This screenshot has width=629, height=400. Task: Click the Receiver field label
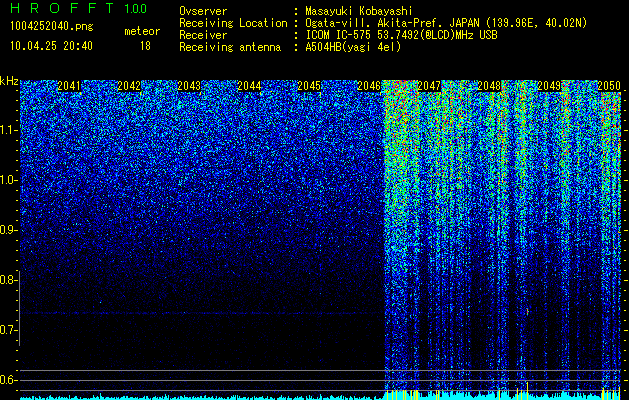tap(203, 35)
